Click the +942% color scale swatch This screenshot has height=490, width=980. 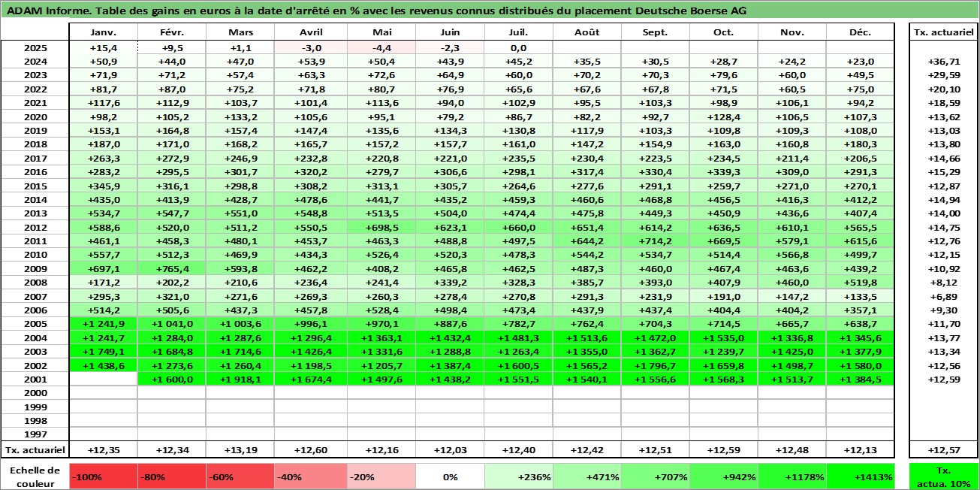pyautogui.click(x=724, y=476)
